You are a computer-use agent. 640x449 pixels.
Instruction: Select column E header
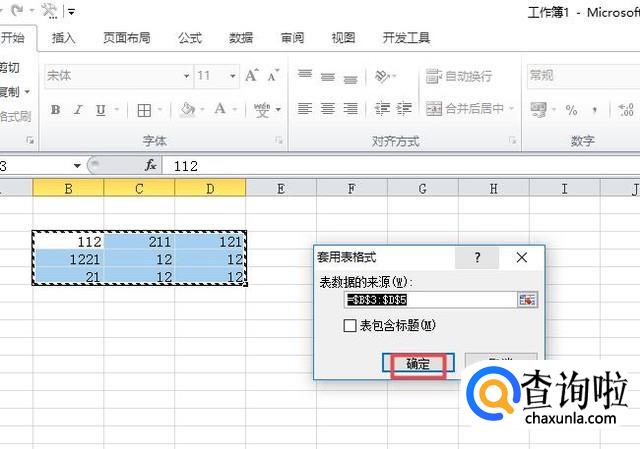coord(281,189)
